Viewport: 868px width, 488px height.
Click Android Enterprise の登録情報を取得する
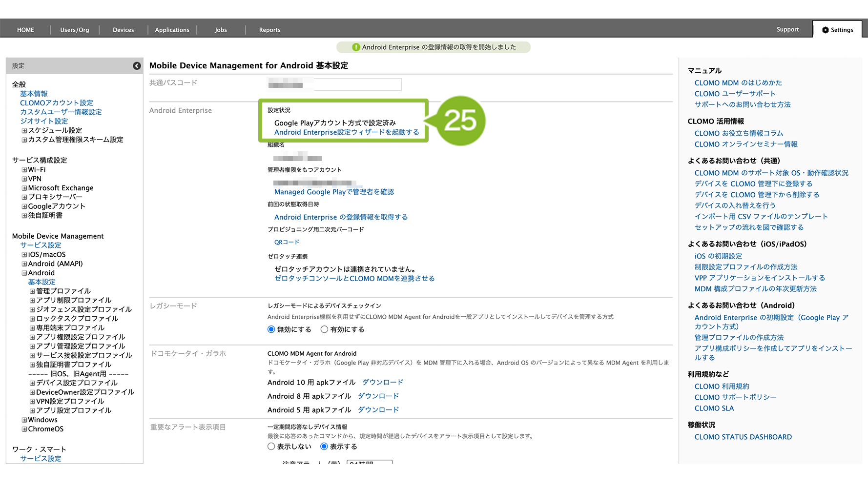pos(341,217)
